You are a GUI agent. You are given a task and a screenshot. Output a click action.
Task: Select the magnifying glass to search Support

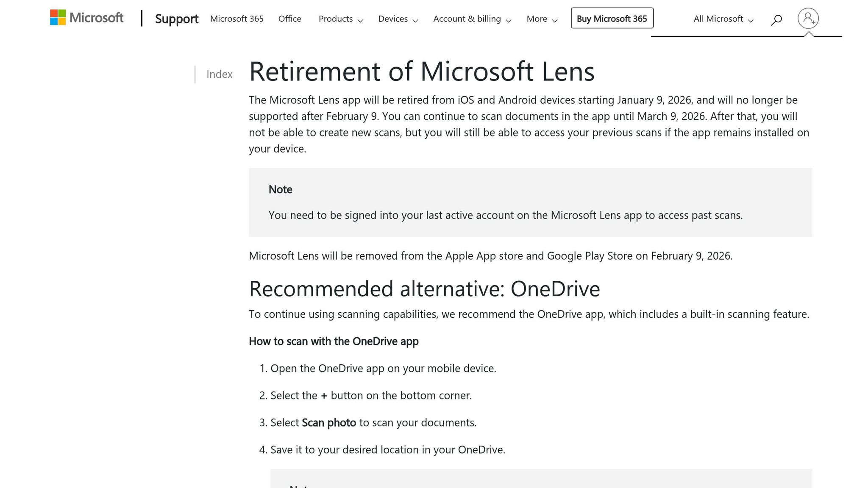tap(776, 19)
